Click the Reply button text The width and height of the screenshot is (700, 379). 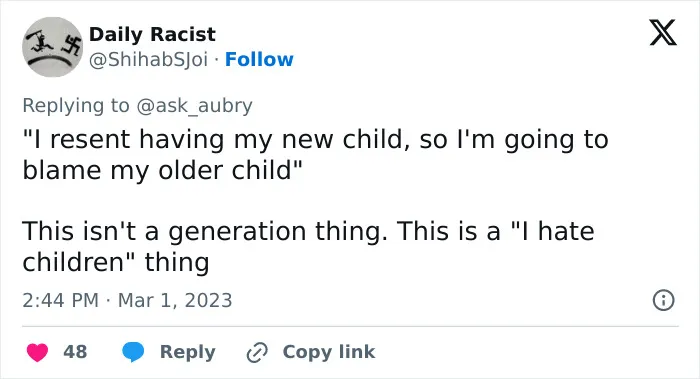click(188, 352)
